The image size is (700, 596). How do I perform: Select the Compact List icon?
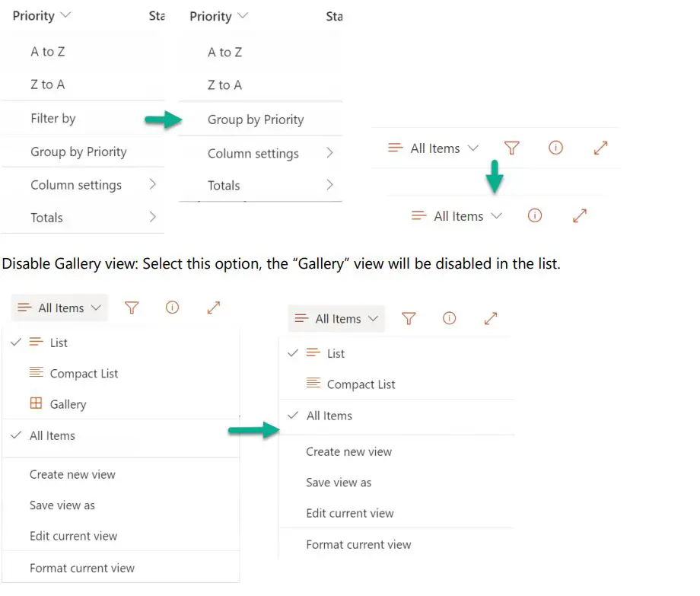point(36,373)
